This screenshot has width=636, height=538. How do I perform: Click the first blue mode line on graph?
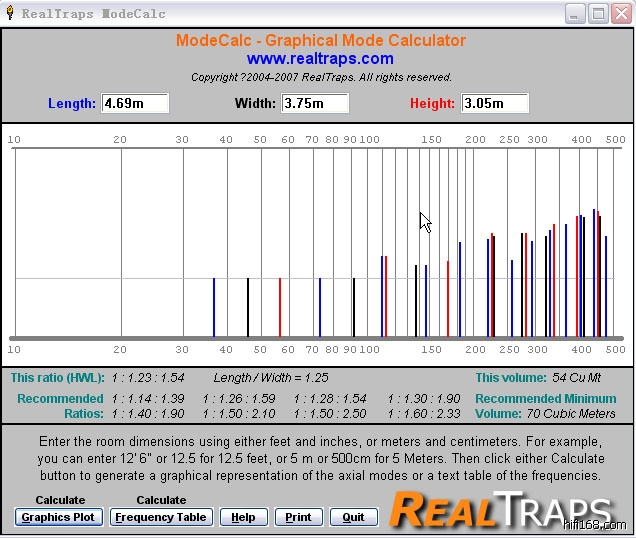(x=214, y=307)
